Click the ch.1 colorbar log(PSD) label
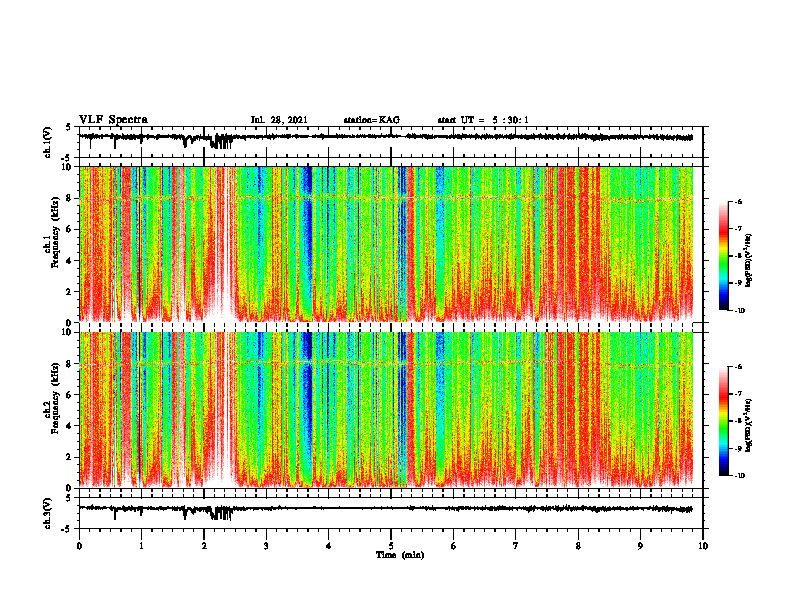Screen dimensions: 792x612 (x=749, y=260)
